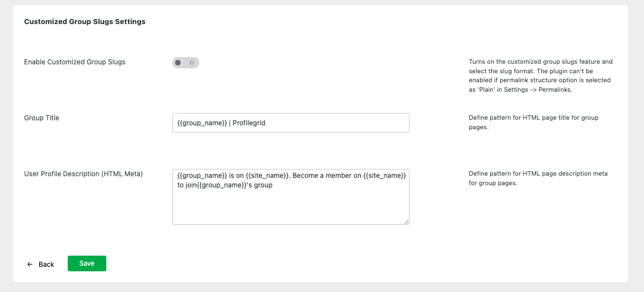Click the help text about page description meta
This screenshot has height=292, width=644.
click(538, 178)
